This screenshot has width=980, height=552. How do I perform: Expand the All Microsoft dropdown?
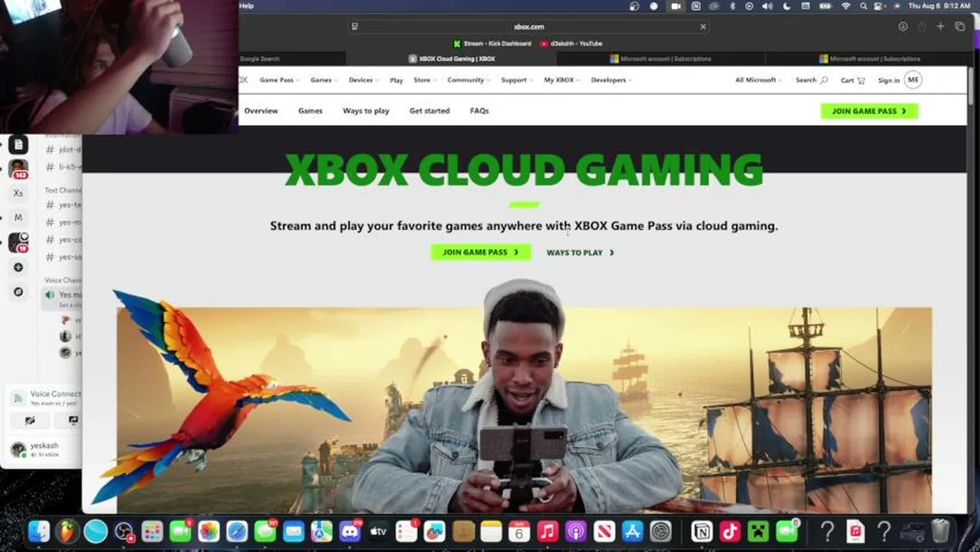pyautogui.click(x=758, y=80)
